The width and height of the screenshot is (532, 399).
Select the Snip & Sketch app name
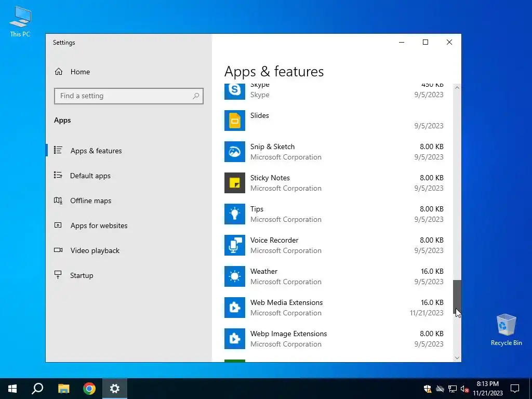pyautogui.click(x=272, y=147)
